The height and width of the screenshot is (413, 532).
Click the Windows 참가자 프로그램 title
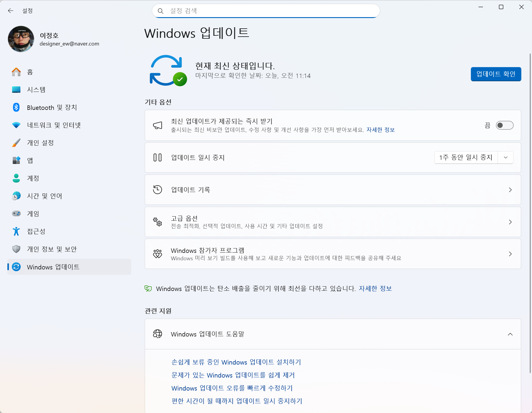click(x=207, y=251)
